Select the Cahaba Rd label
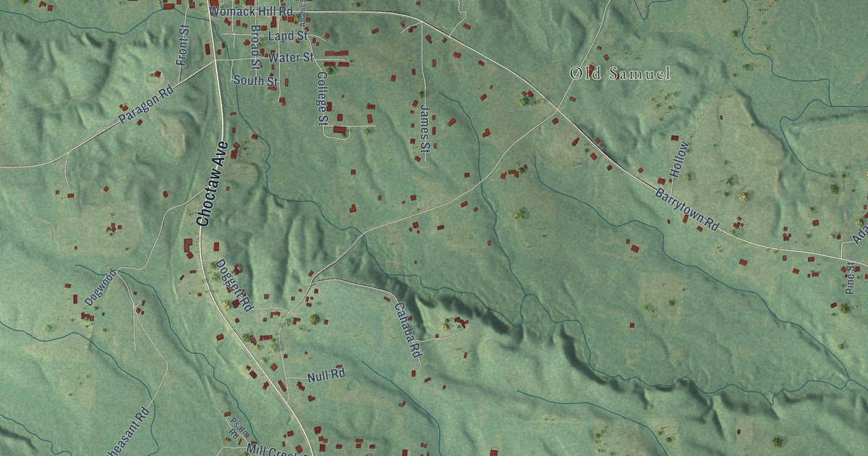This screenshot has height=456, width=868. 407,330
